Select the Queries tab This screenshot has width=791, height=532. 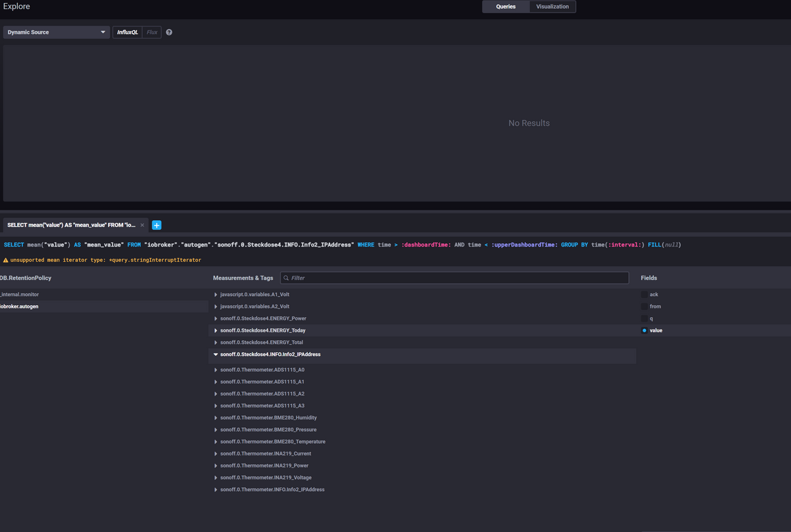pyautogui.click(x=506, y=7)
